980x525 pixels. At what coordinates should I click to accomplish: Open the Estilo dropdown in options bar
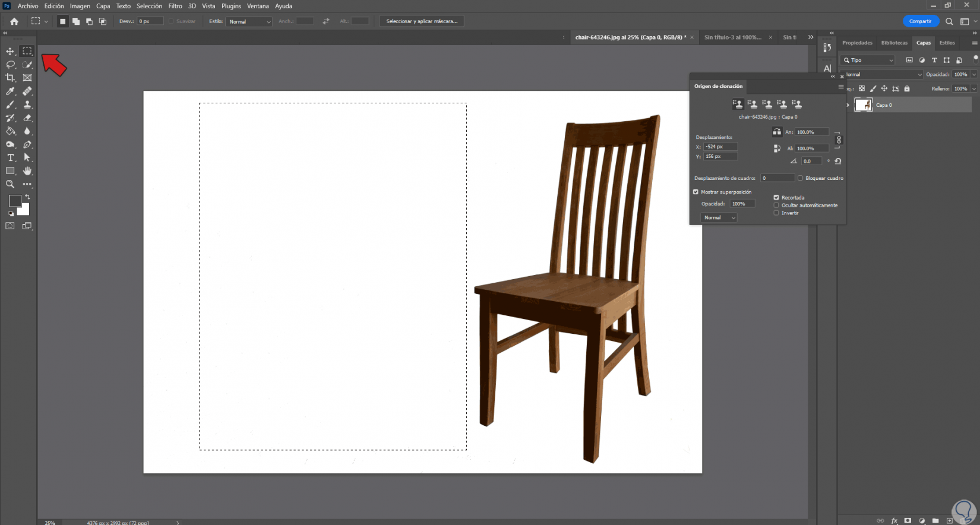click(249, 21)
